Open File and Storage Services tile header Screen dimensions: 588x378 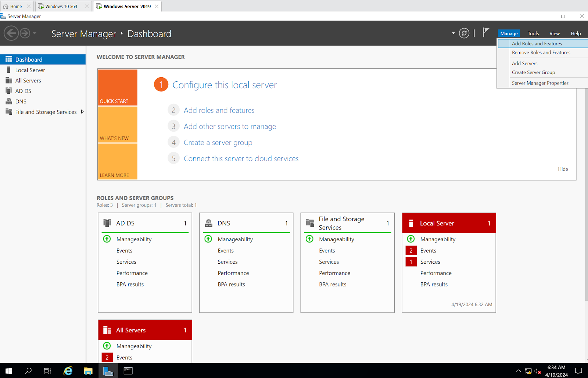[348, 223]
